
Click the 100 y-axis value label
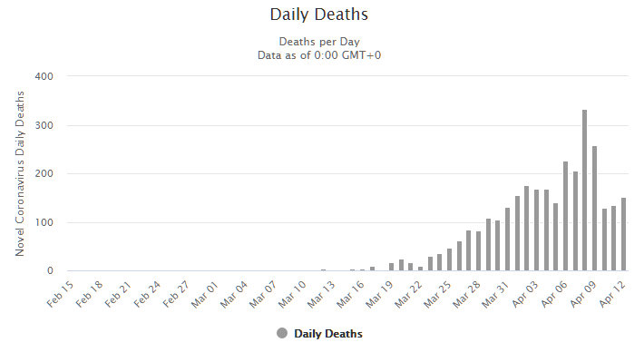coord(44,222)
